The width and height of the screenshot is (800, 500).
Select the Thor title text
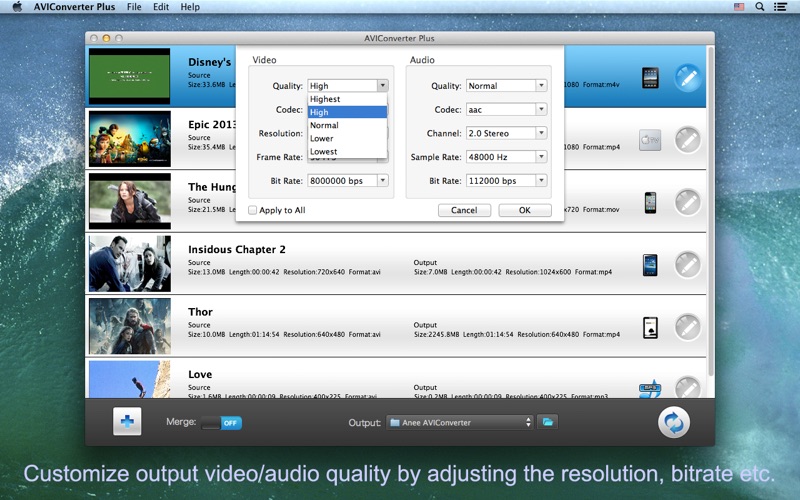200,312
